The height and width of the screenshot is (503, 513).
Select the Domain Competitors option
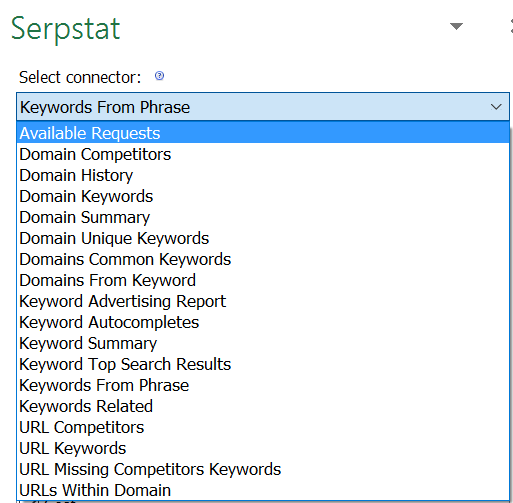click(x=263, y=154)
